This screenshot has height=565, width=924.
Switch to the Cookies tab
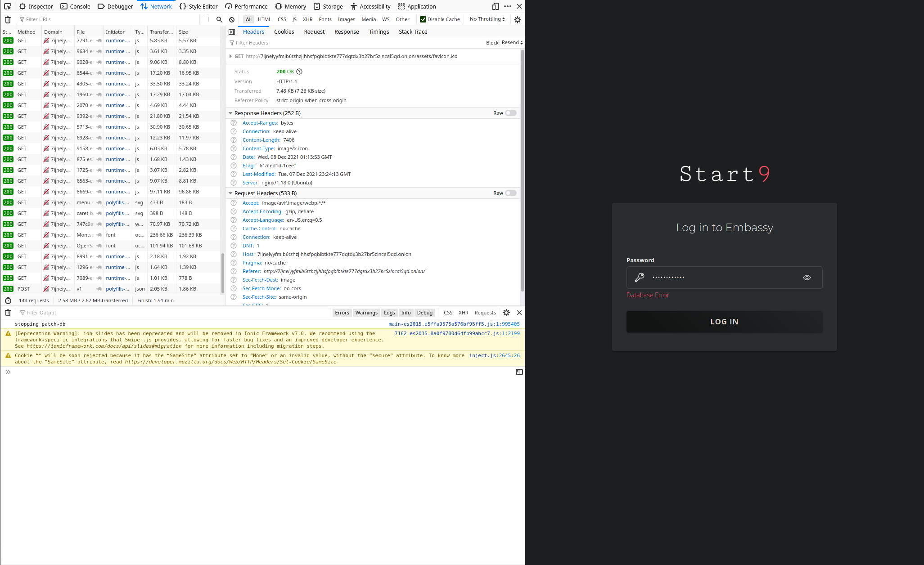[x=284, y=31]
